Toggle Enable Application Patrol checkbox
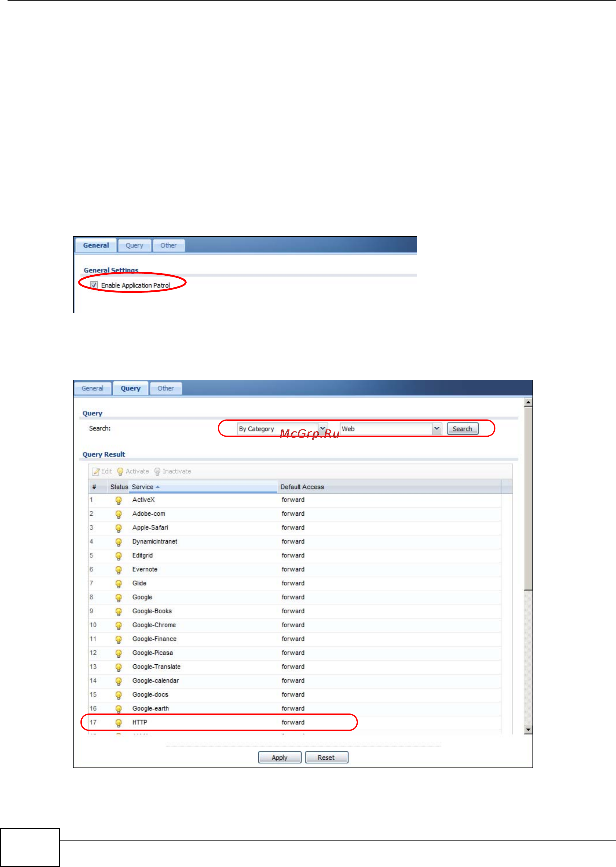The image size is (616, 867). click(x=94, y=285)
